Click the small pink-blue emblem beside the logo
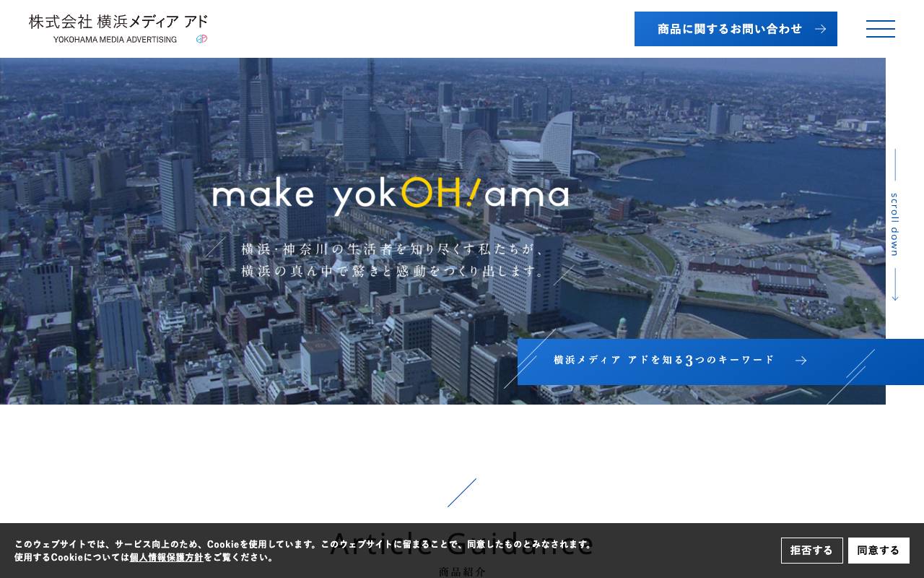Image resolution: width=924 pixels, height=578 pixels. 202,39
